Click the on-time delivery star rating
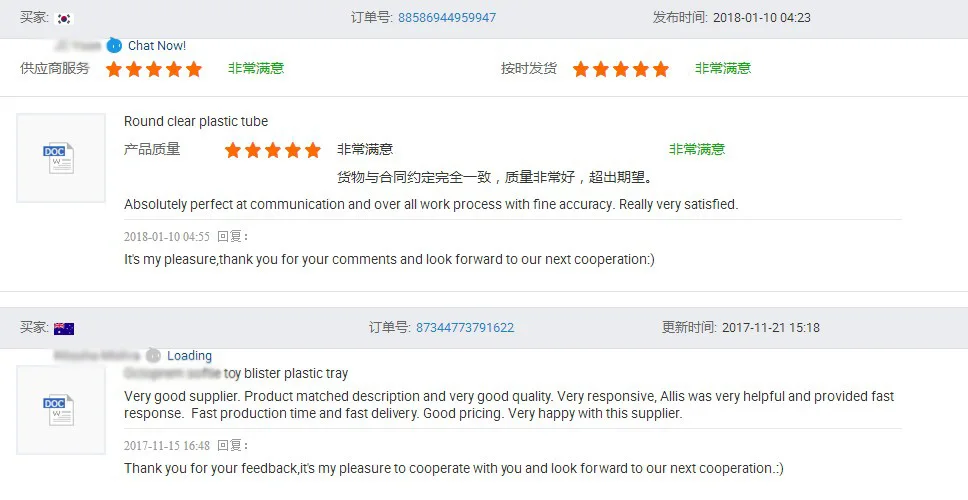Viewport: 968px width, 500px height. (x=621, y=69)
